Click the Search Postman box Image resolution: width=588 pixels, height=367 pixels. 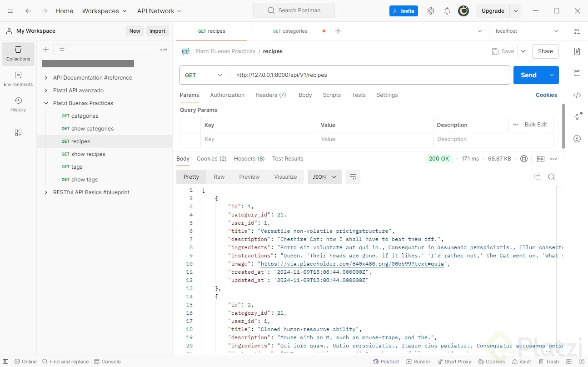pos(294,10)
